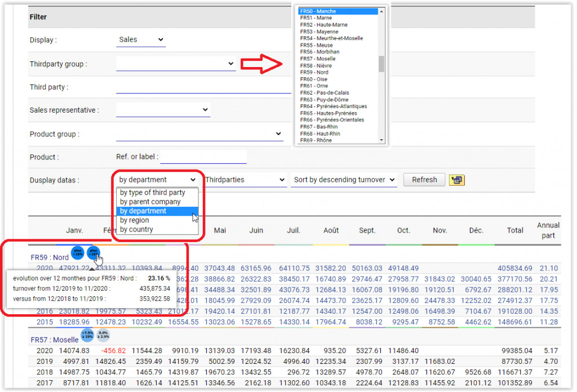Focus the Product Ref. or label field
Viewport: 577px width, 392px height.
pos(203,157)
